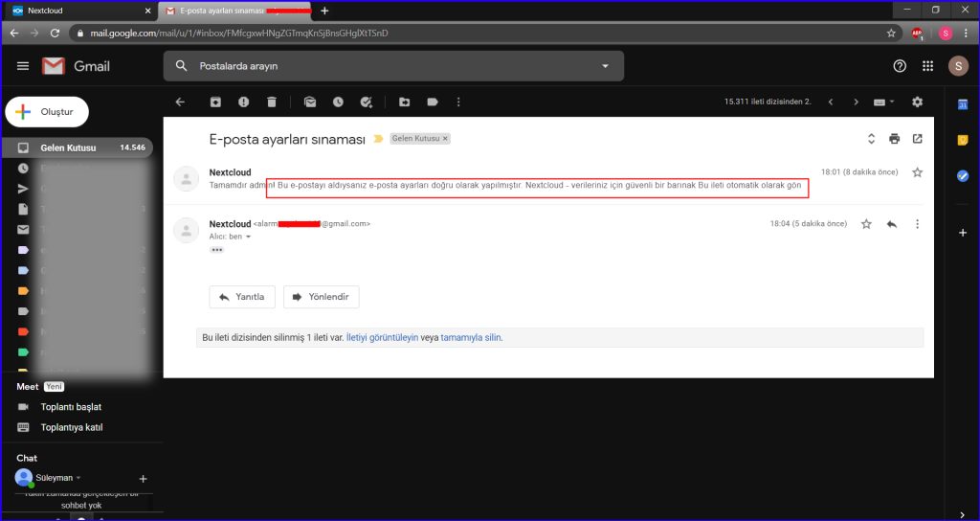Open conversation in new window
Image resolution: width=980 pixels, height=521 pixels.
coord(918,139)
